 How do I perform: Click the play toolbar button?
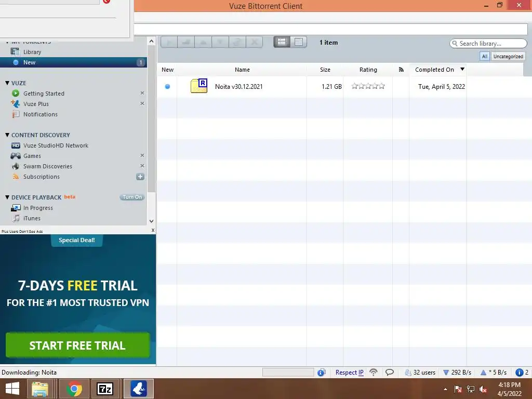169,42
